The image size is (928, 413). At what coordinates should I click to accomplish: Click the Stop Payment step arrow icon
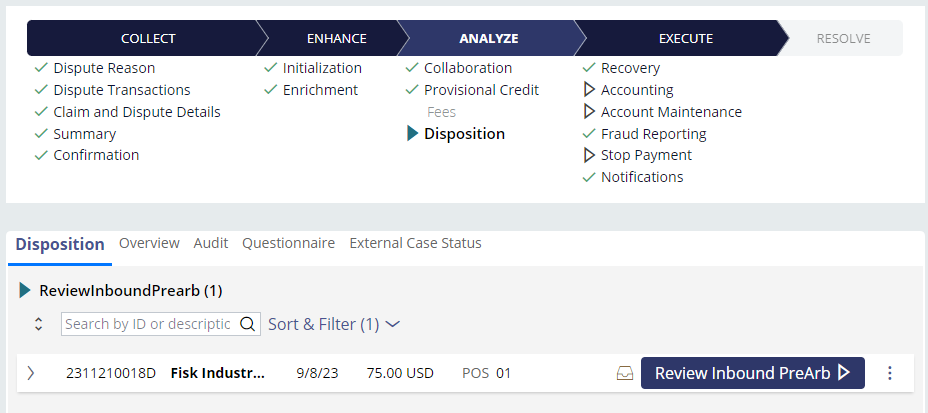(589, 155)
